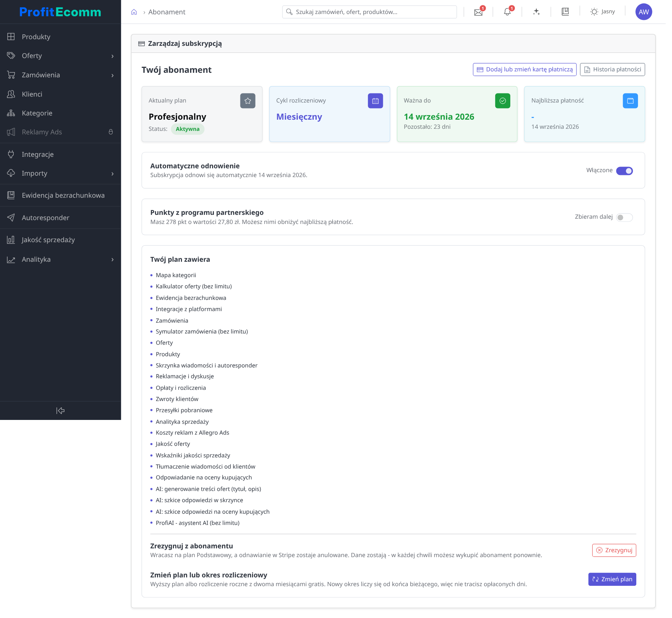
Task: Open Integracje in the sidebar
Action: coord(61,154)
